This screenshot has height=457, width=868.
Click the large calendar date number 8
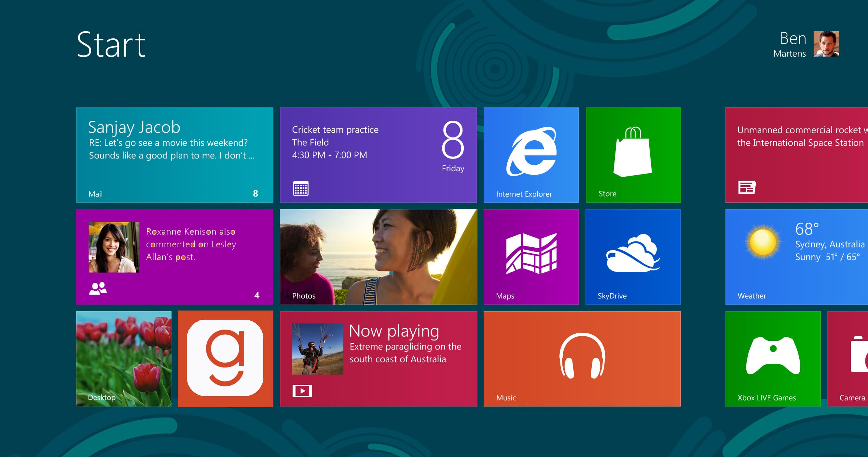[453, 140]
